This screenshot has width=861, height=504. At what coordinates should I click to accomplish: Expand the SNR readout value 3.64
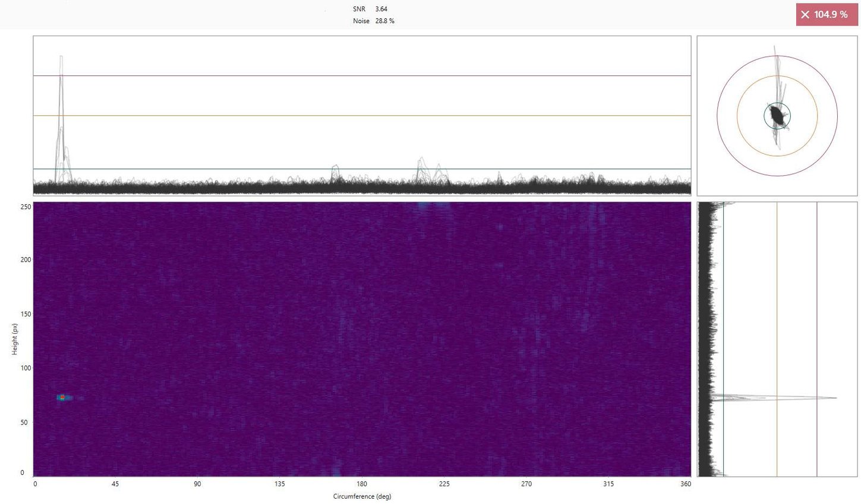380,9
